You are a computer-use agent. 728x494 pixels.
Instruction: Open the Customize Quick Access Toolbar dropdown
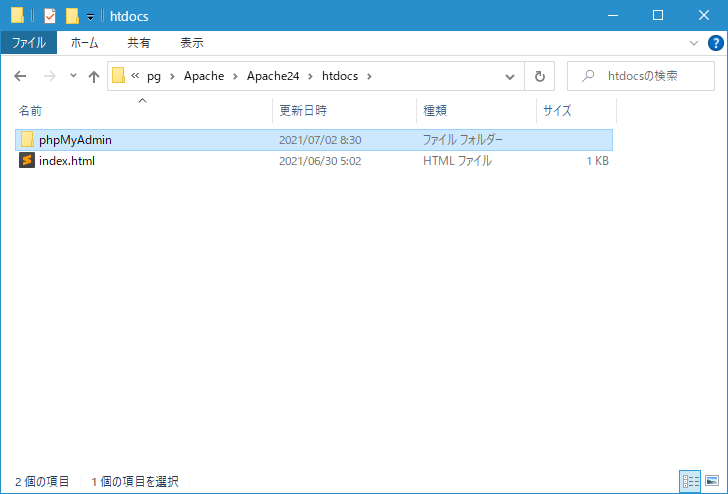tap(91, 17)
